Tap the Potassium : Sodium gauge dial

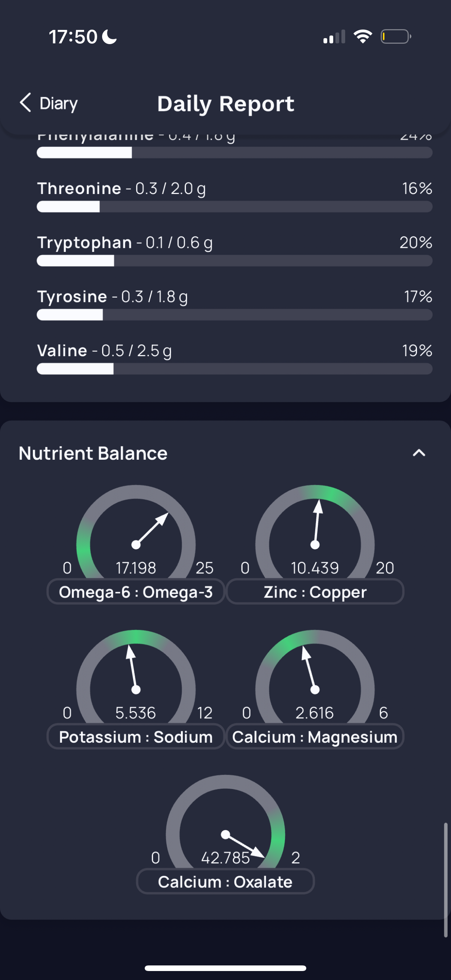point(136,677)
